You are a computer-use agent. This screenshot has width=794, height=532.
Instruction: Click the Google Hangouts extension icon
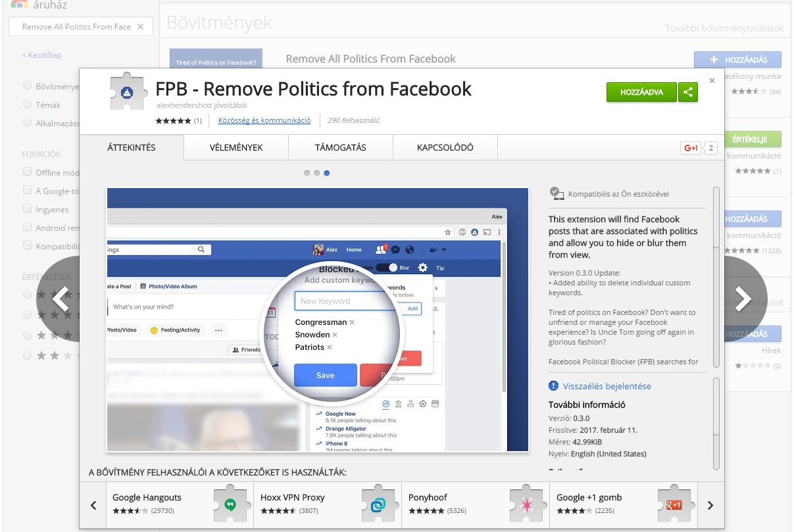point(230,505)
